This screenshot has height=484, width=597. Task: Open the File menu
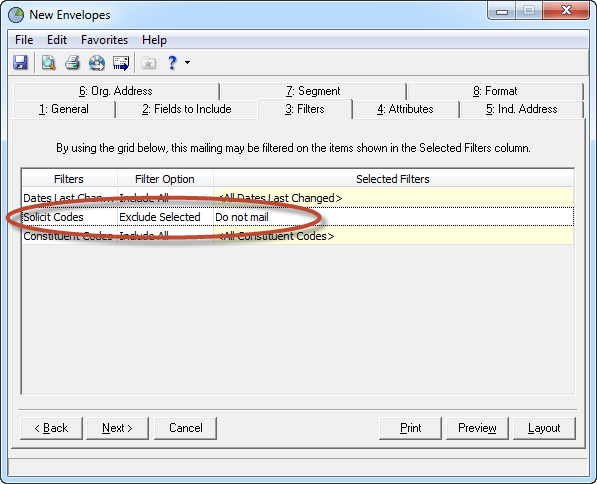click(x=24, y=40)
